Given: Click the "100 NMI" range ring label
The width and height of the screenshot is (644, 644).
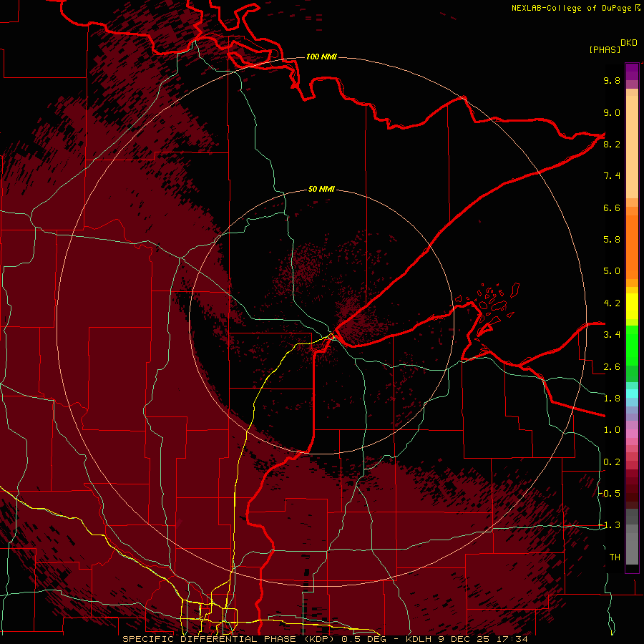Looking at the screenshot, I should (321, 57).
